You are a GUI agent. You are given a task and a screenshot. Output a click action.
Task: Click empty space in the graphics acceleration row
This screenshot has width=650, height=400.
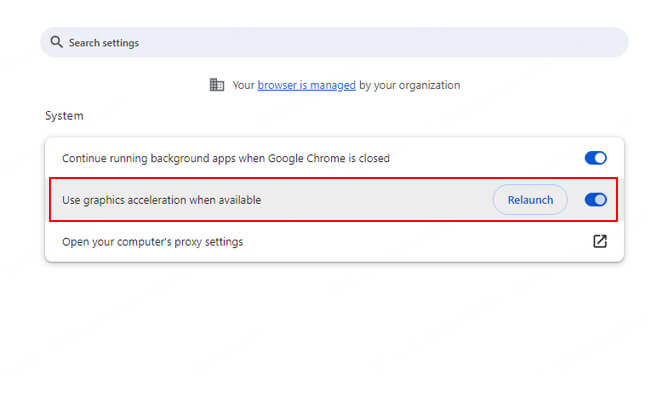tap(380, 200)
